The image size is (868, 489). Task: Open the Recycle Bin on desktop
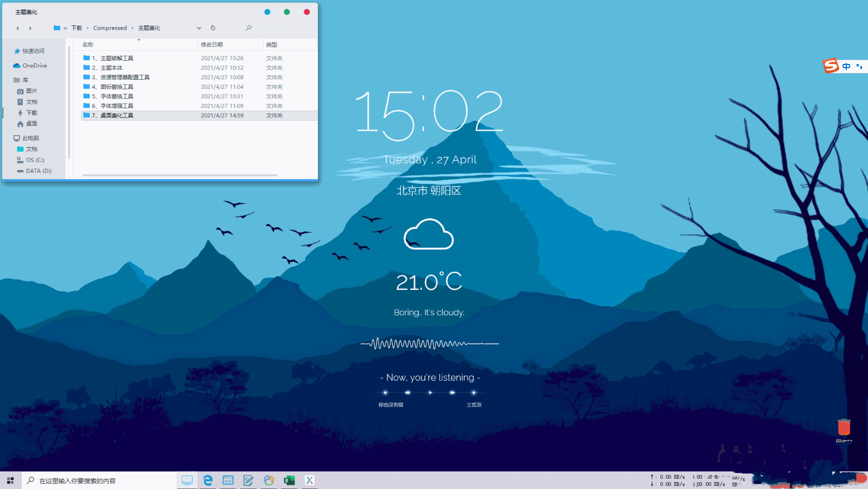[844, 428]
